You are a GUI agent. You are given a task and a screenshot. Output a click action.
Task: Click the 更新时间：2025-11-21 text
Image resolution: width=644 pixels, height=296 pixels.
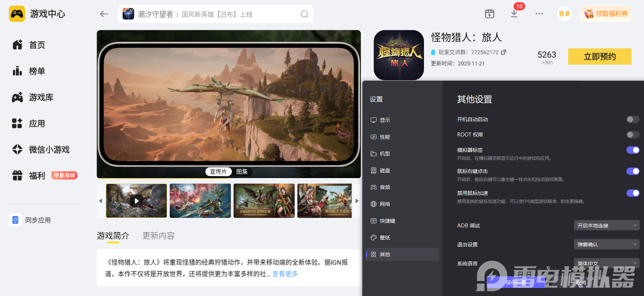[x=458, y=64]
